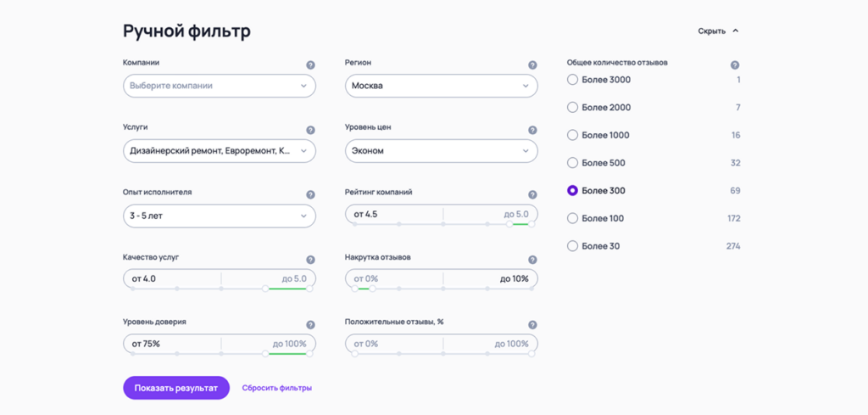Open the Опыт исполнителя dropdown
The width and height of the screenshot is (868, 415).
tap(219, 216)
